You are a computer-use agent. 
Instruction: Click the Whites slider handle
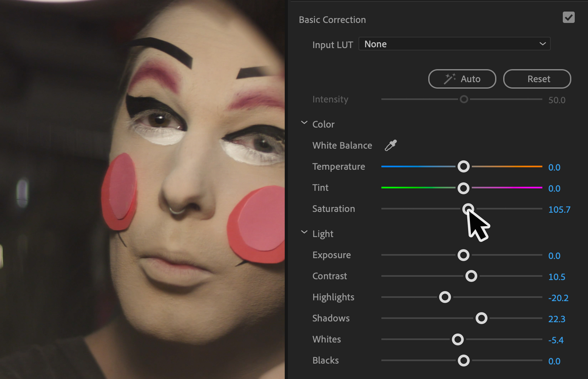point(458,340)
